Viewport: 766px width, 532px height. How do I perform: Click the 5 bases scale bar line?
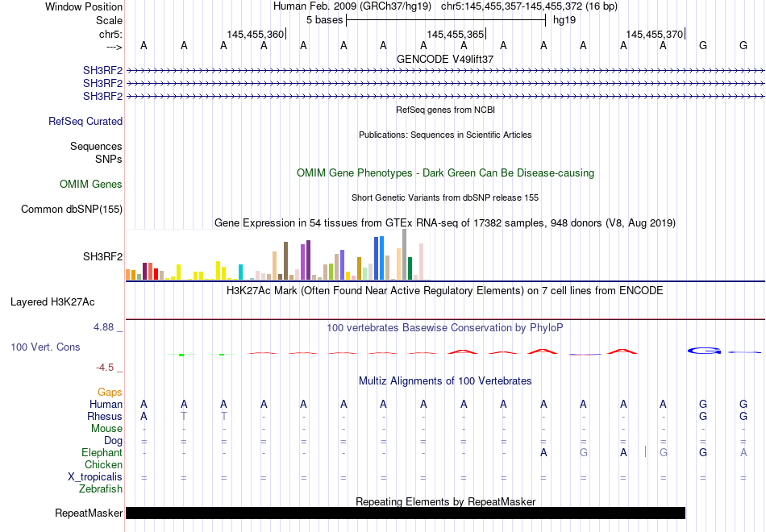pyautogui.click(x=446, y=20)
